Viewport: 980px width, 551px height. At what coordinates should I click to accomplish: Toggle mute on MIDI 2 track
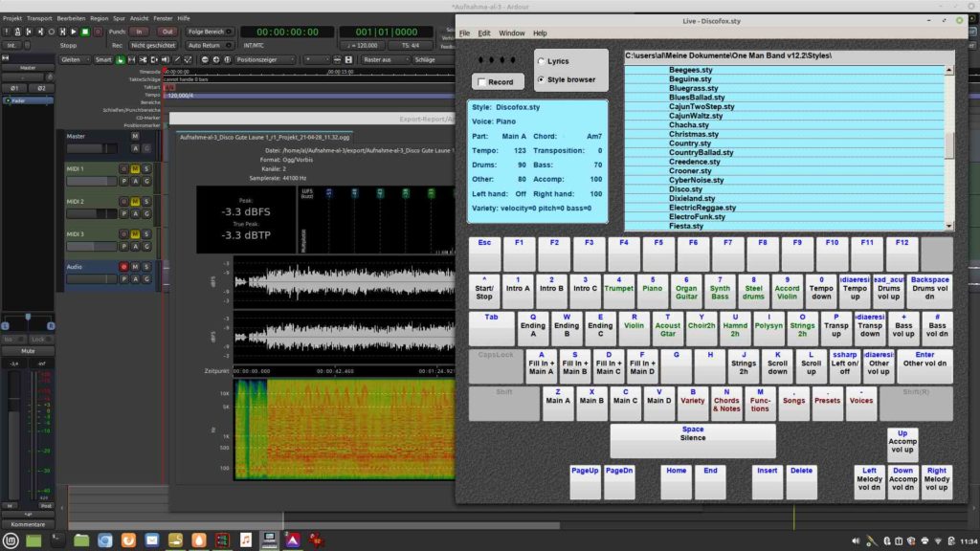[x=135, y=201]
